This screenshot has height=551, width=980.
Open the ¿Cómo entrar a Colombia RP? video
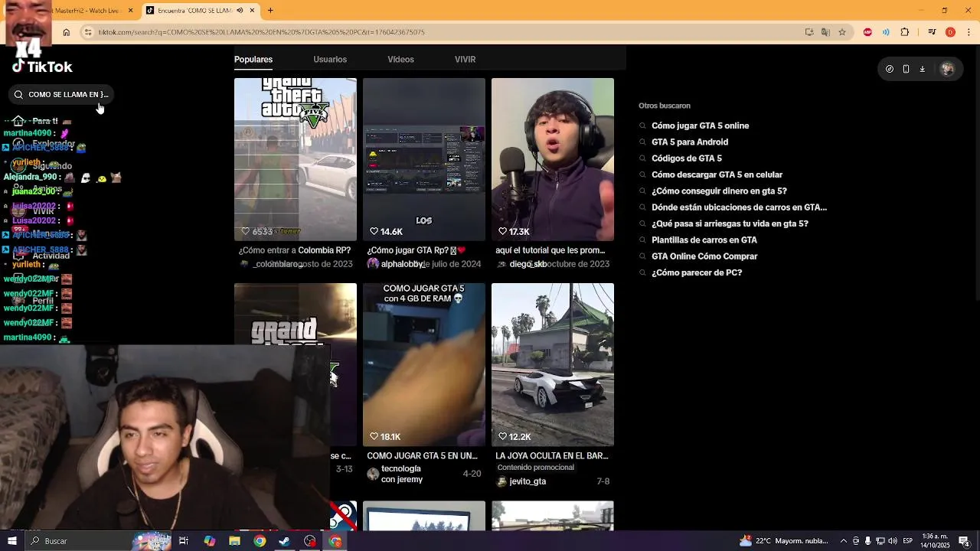(x=296, y=159)
